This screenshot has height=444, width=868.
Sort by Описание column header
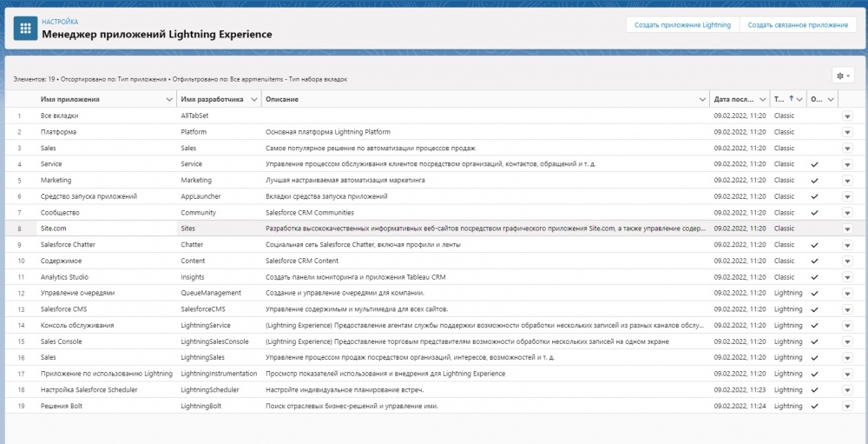tap(282, 99)
